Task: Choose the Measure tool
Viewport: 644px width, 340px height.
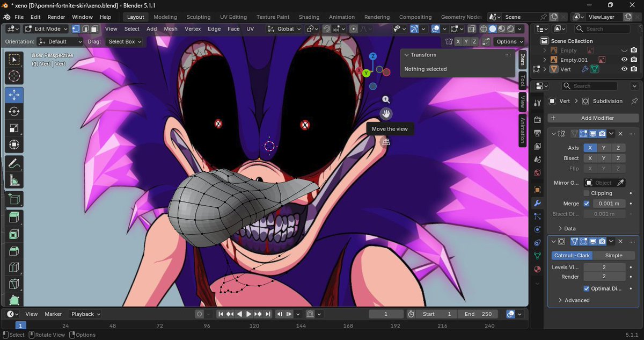Action: 14,180
